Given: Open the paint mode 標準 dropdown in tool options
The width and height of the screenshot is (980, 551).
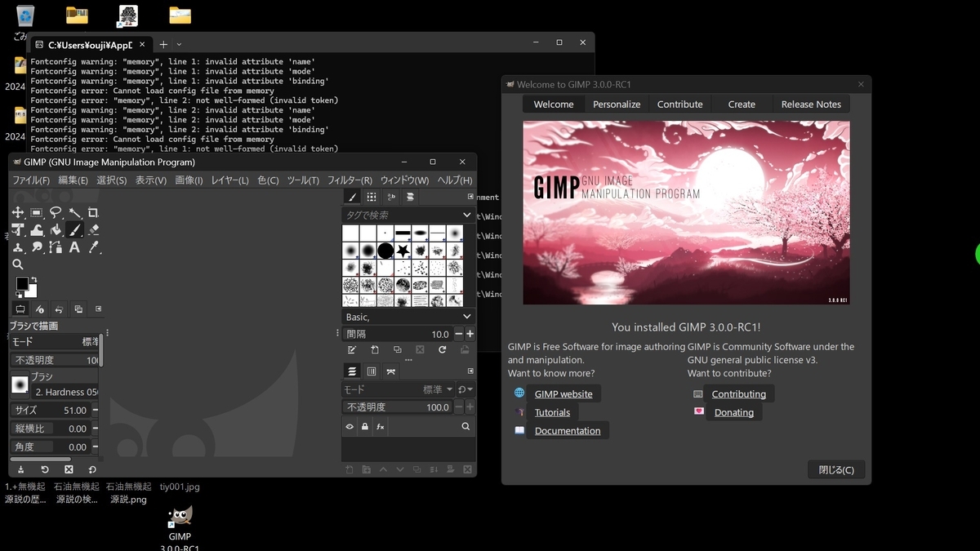Looking at the screenshot, I should [55, 341].
